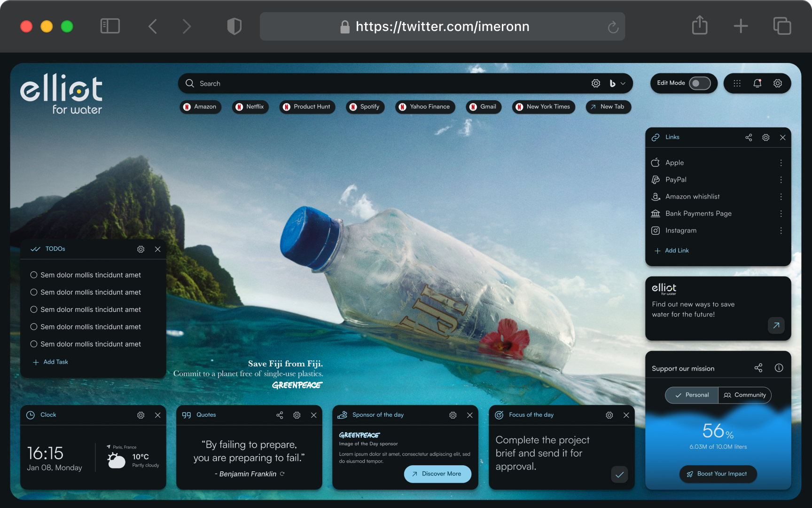Select the Personal tab

(x=692, y=395)
